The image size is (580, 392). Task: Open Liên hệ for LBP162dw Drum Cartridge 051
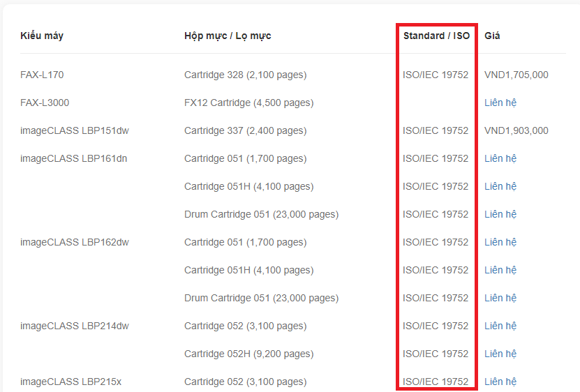pos(500,298)
